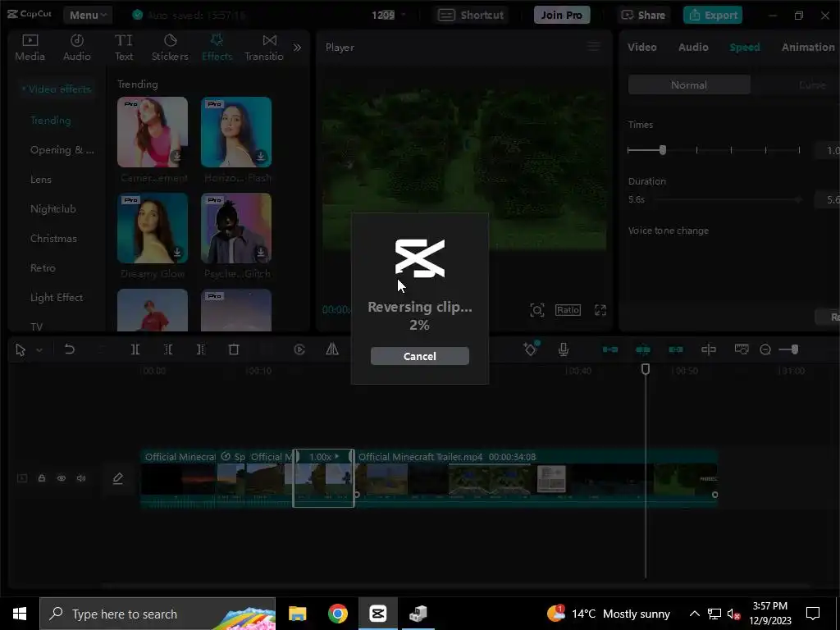Open the Player panel hamburger menu
Viewport: 840px width, 630px height.
[593, 47]
